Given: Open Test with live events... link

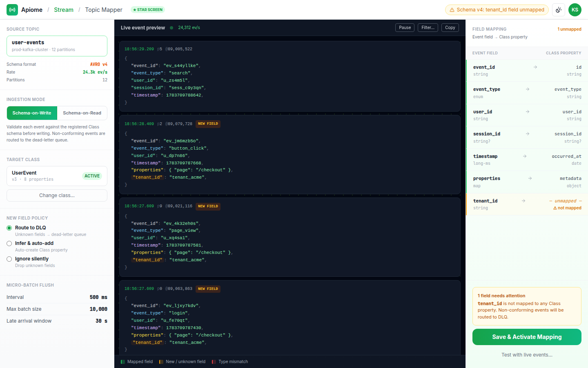Looking at the screenshot, I should tap(527, 355).
